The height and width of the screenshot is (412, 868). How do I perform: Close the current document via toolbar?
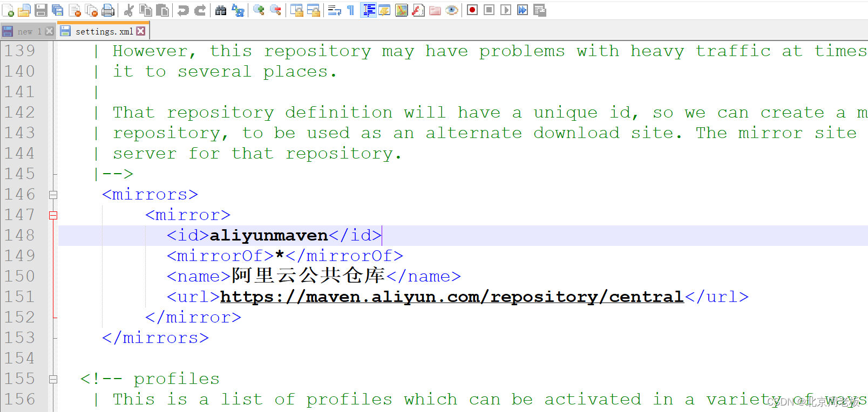(x=74, y=10)
